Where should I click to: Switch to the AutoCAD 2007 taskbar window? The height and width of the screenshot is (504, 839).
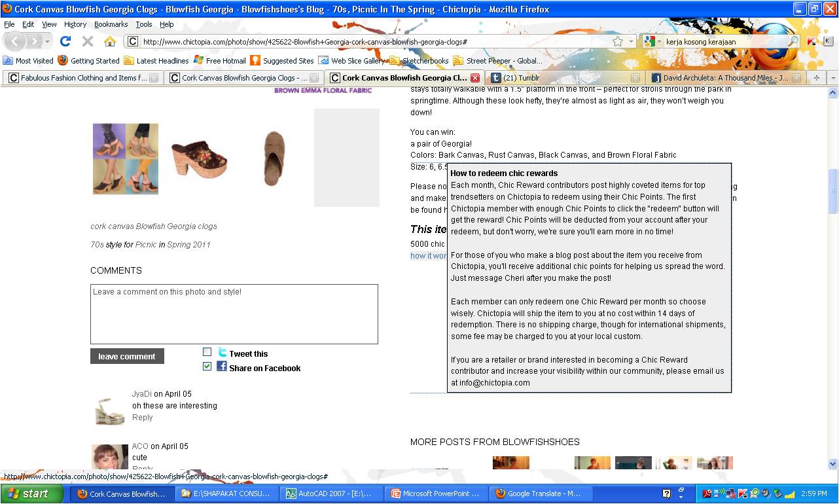tap(332, 494)
